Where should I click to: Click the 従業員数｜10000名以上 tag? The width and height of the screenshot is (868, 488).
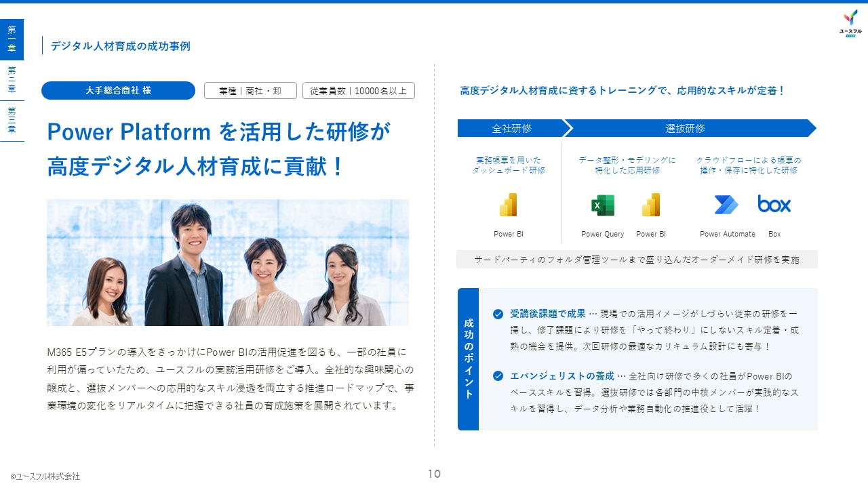point(359,91)
